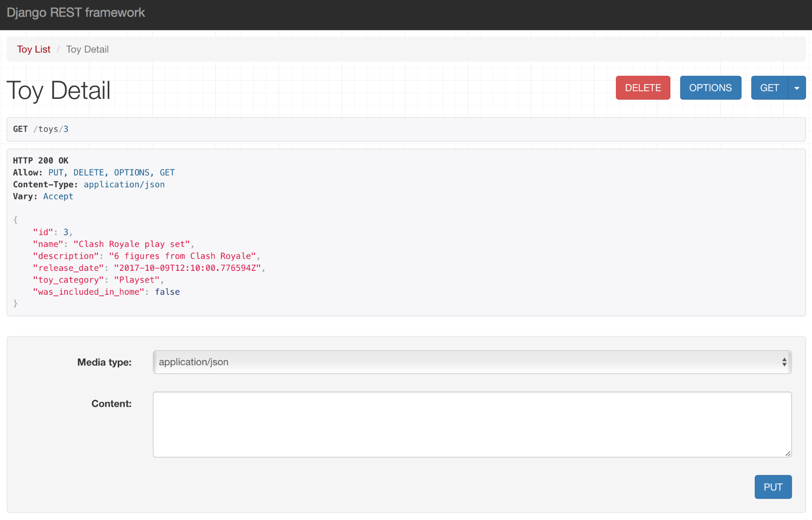Image resolution: width=812 pixels, height=520 pixels.
Task: Click application/json in Content-Type response header
Action: point(124,185)
